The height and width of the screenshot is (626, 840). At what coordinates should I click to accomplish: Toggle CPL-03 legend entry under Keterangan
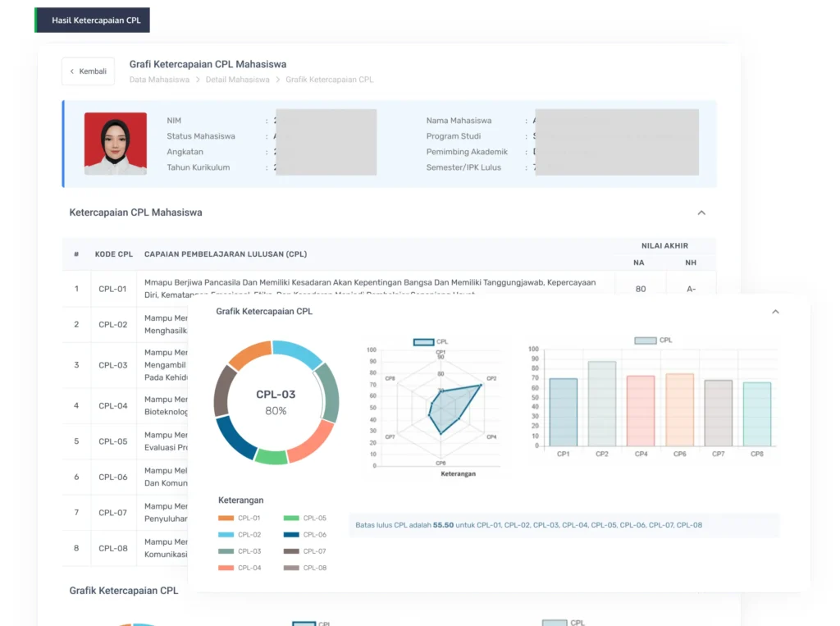(240, 551)
